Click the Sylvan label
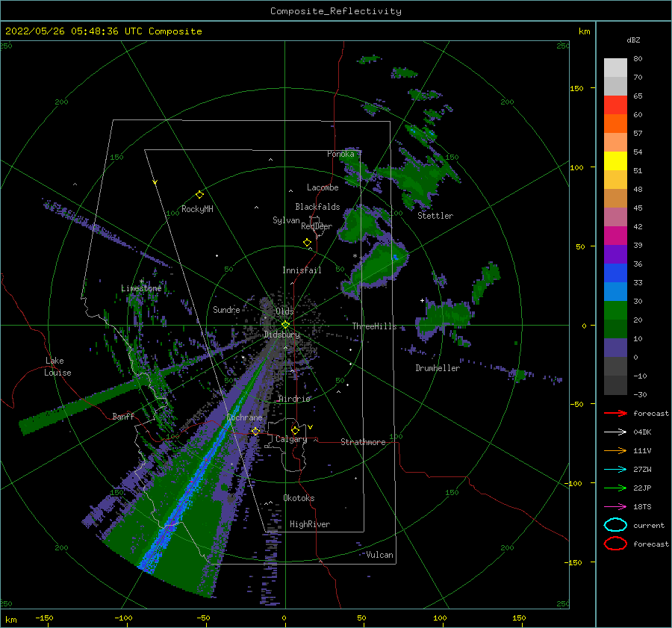This screenshot has width=672, height=628. coord(286,220)
